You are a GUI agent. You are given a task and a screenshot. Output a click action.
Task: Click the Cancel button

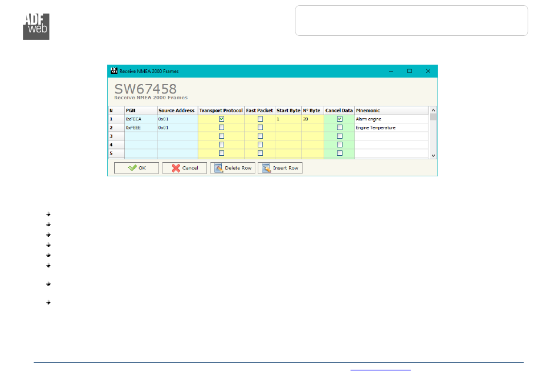[184, 168]
